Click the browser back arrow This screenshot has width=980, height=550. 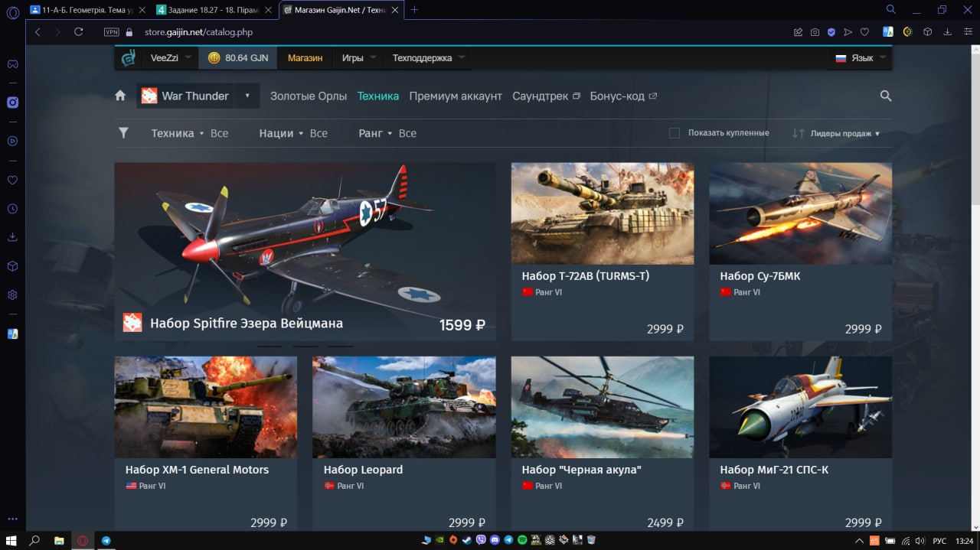[38, 32]
